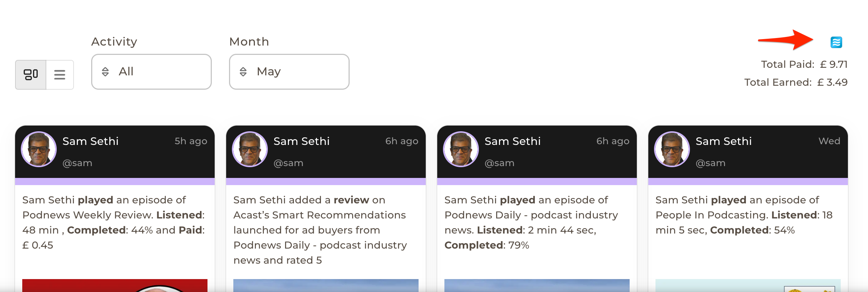Click the Wed timestamp
868x292 pixels.
(829, 141)
